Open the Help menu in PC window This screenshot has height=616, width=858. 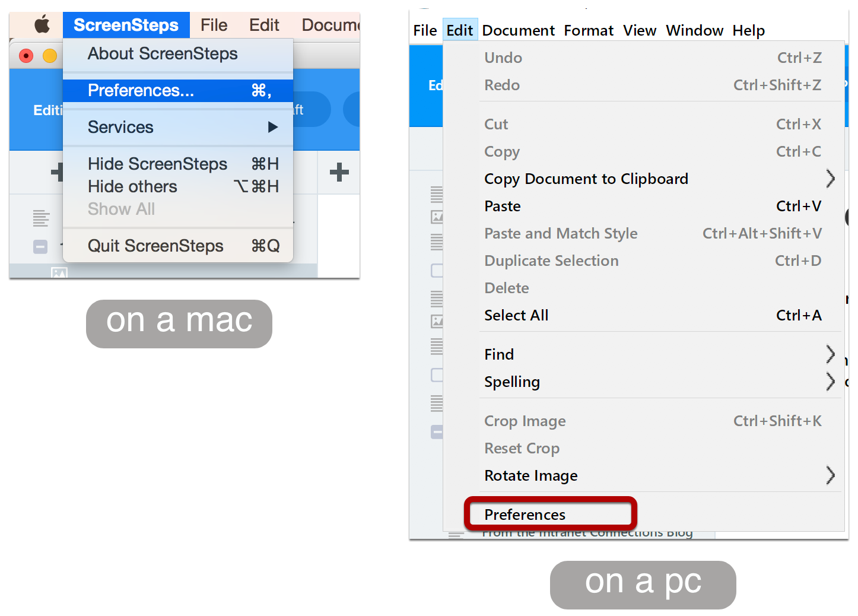coord(748,30)
